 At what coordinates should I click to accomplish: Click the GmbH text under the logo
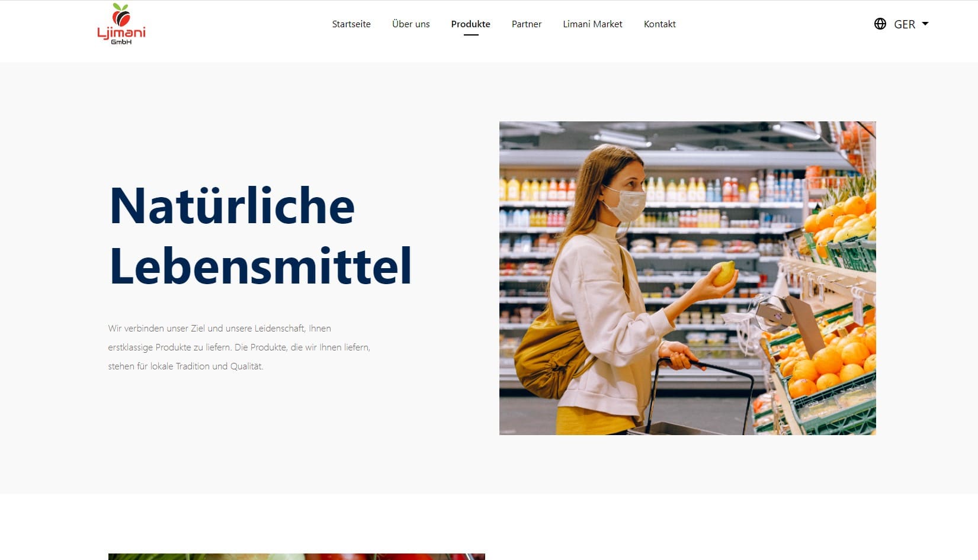click(121, 42)
